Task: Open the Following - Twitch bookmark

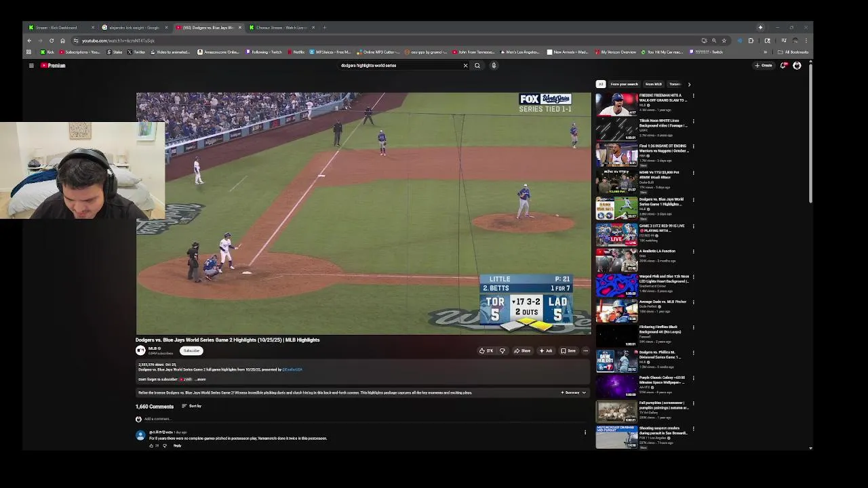Action: pos(264,52)
